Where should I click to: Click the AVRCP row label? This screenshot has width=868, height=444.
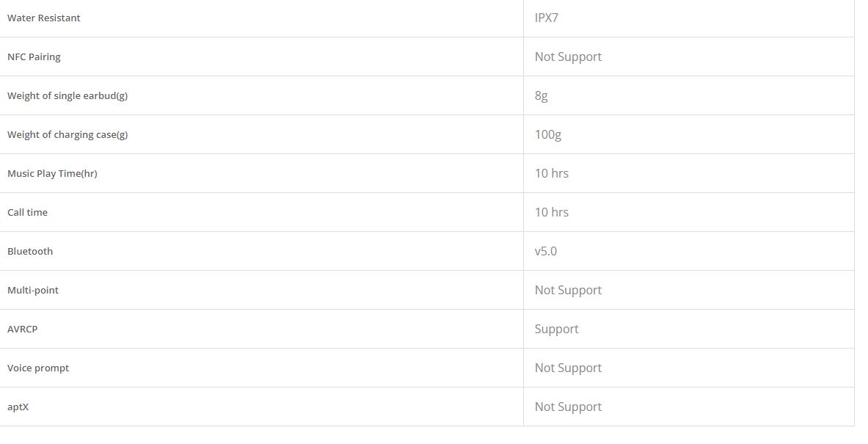(x=22, y=329)
